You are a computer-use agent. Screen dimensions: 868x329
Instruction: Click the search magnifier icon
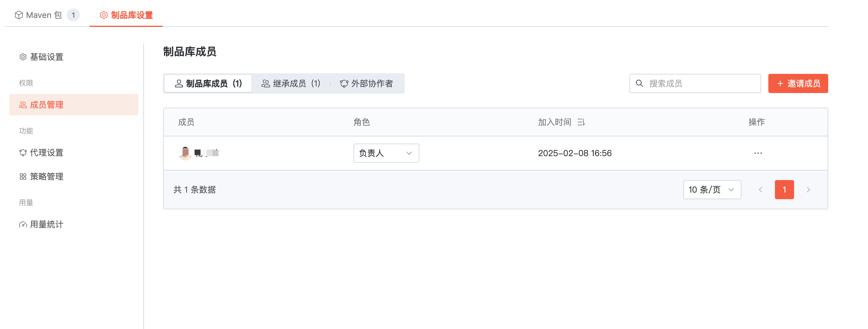coord(639,83)
